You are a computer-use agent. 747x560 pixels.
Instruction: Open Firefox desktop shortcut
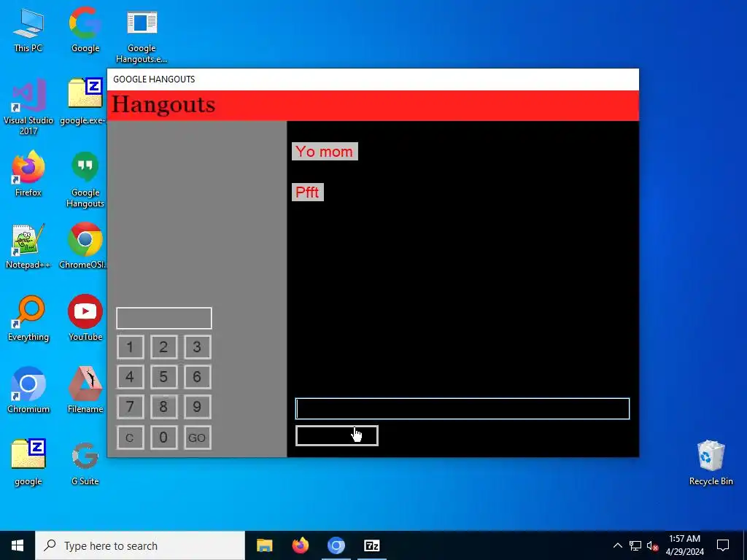pos(28,174)
